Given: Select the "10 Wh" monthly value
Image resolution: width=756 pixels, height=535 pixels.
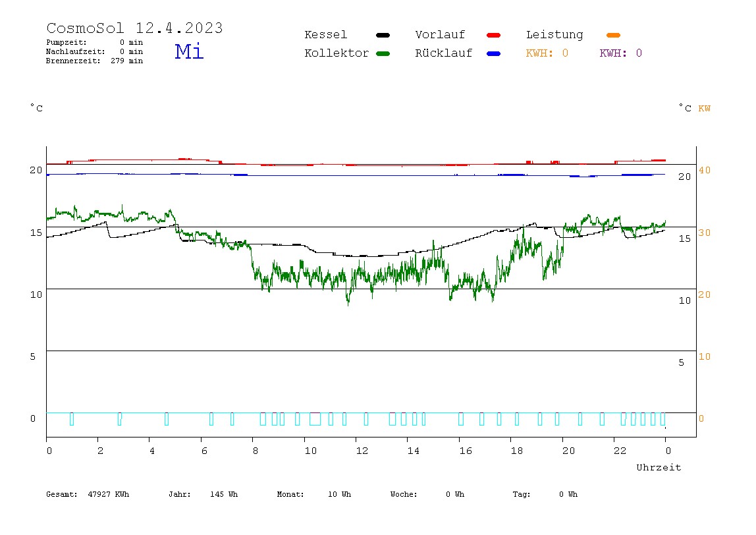Looking at the screenshot, I should [339, 494].
